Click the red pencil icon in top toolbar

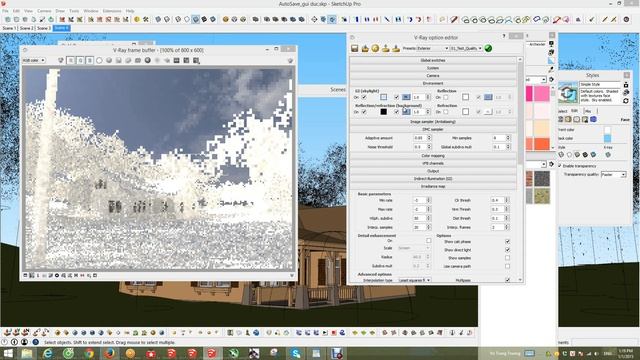(x=454, y=19)
